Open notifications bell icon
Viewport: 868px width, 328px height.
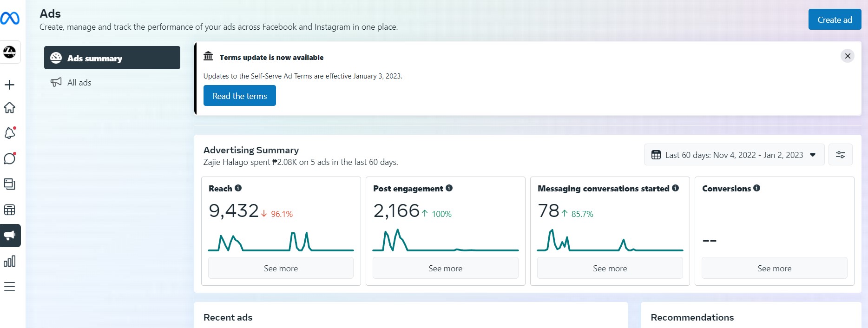(x=10, y=133)
